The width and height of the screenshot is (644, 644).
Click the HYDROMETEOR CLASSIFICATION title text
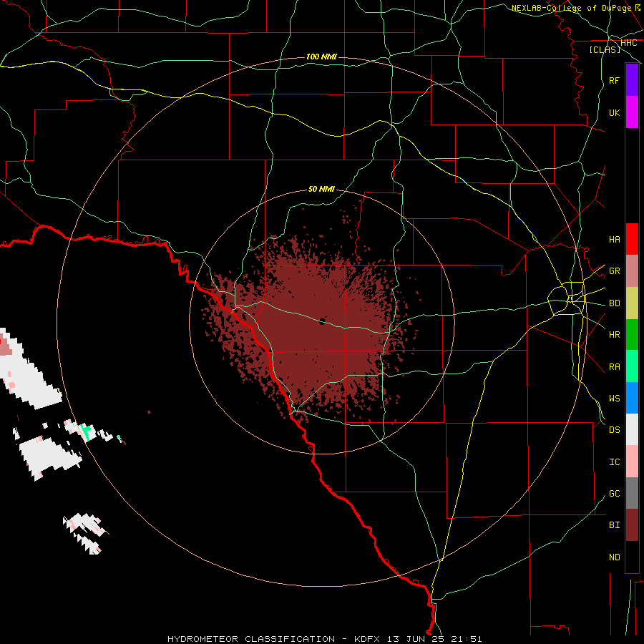(x=251, y=639)
